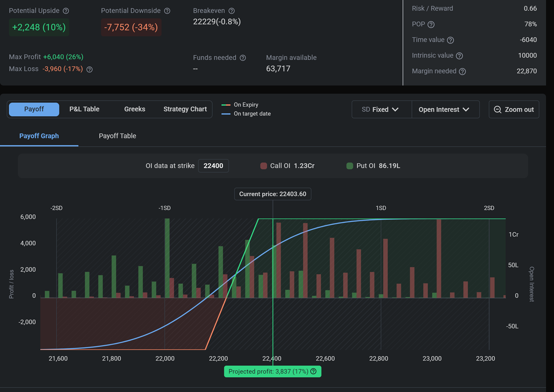554x392 pixels.
Task: Switch to the P&L Table tab
Action: tap(84, 109)
